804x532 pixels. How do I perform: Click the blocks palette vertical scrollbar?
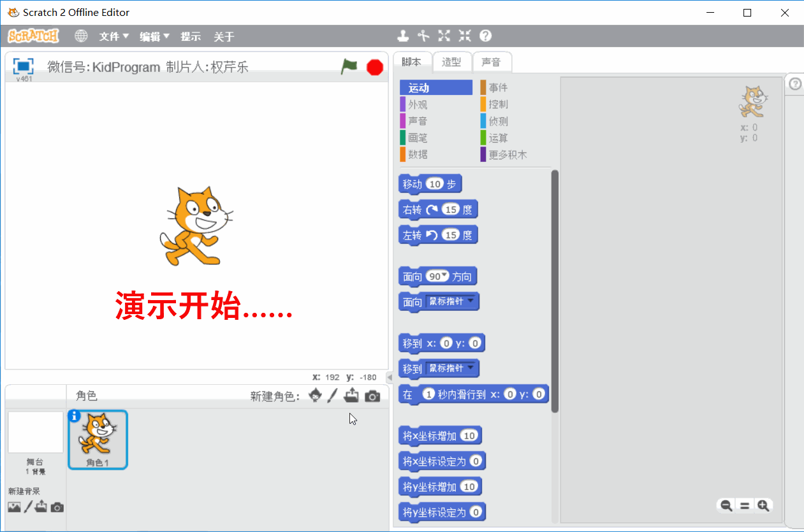point(555,291)
